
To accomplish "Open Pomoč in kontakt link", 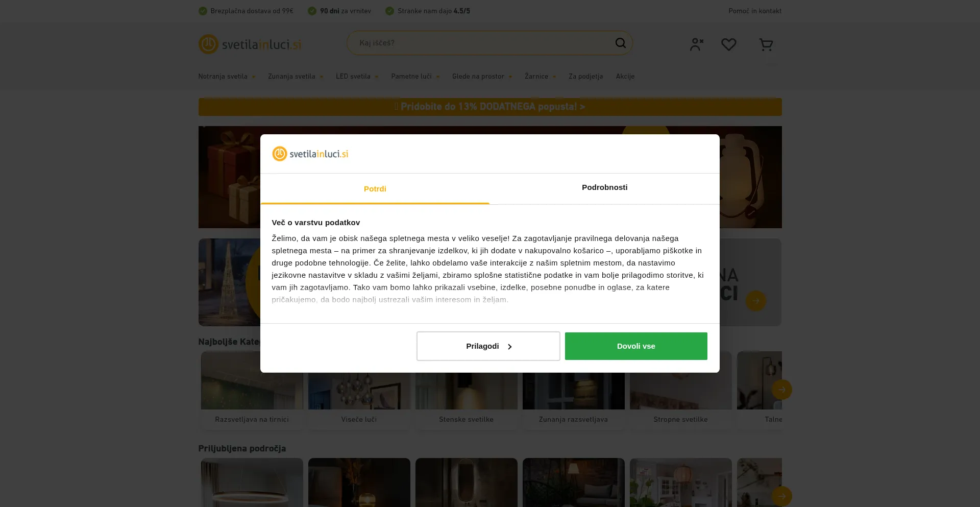I will click(x=754, y=11).
